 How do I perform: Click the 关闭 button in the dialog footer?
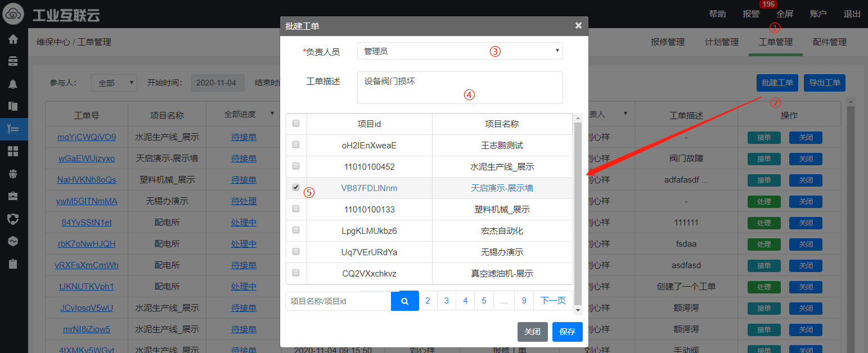click(x=533, y=332)
